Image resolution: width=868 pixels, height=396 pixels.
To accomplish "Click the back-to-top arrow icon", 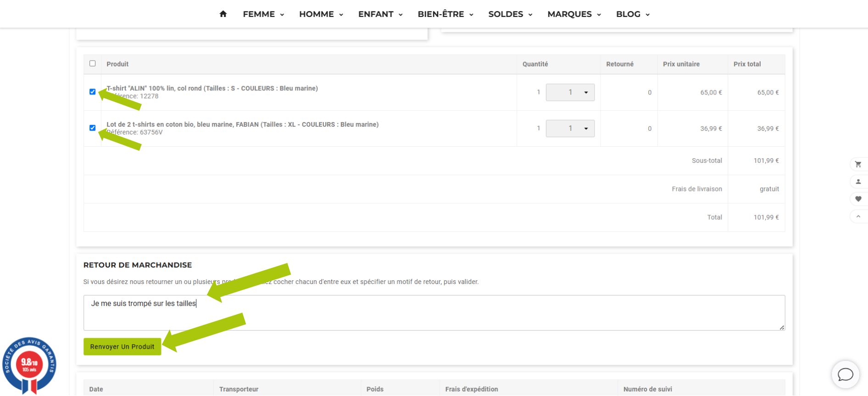I will [858, 216].
